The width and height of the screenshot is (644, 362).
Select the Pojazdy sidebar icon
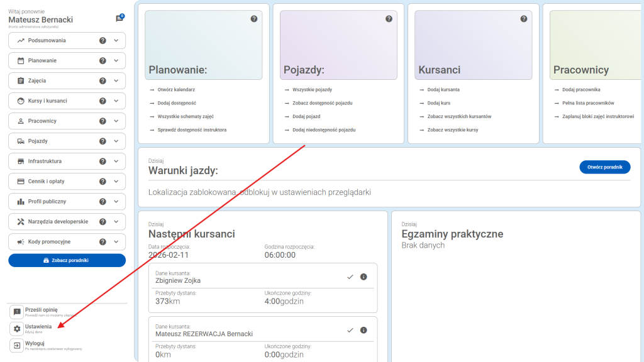pos(21,141)
